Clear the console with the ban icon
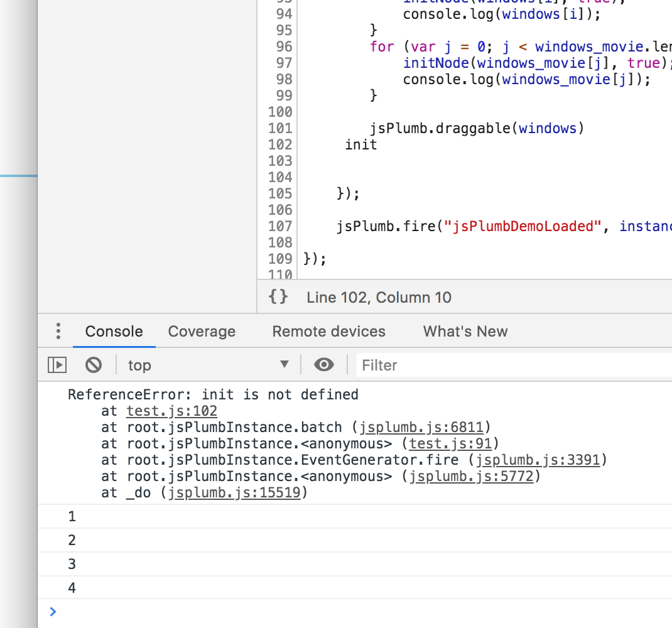 pos(93,365)
